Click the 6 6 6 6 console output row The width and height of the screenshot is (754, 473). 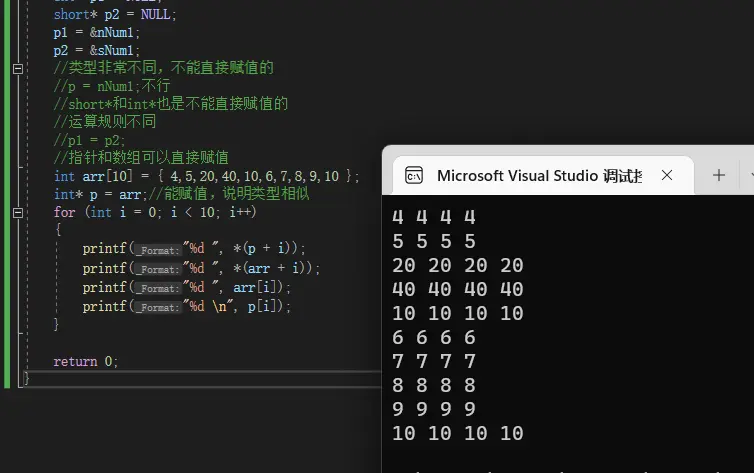click(434, 337)
